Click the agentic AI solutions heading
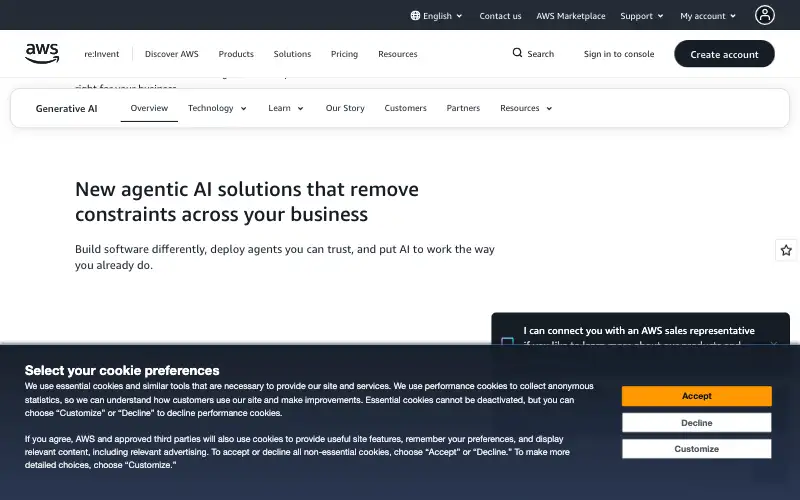Viewport: 800px width, 500px height. (246, 202)
